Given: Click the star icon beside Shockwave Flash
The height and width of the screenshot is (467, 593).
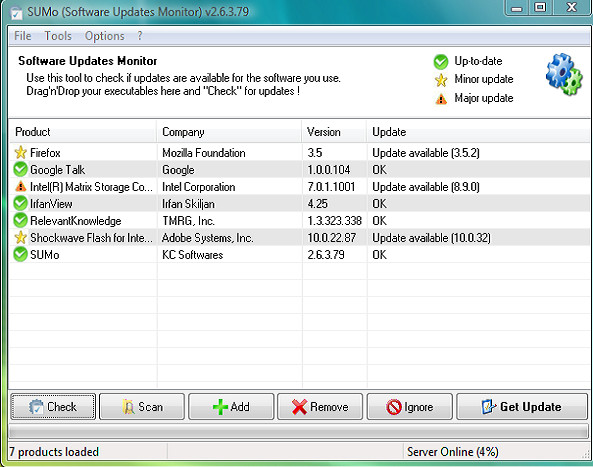Looking at the screenshot, I should (20, 237).
